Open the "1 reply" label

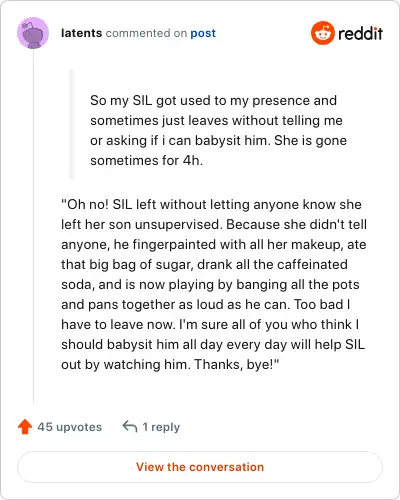pyautogui.click(x=161, y=427)
